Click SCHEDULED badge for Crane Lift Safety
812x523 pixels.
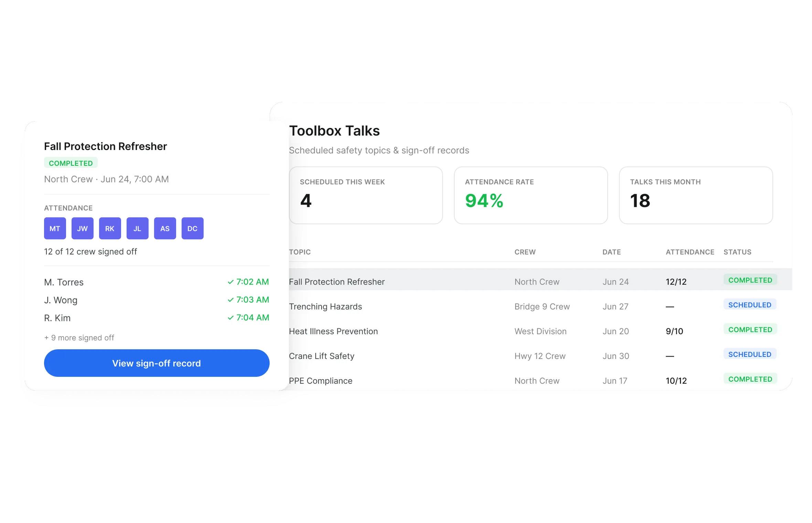coord(750,354)
